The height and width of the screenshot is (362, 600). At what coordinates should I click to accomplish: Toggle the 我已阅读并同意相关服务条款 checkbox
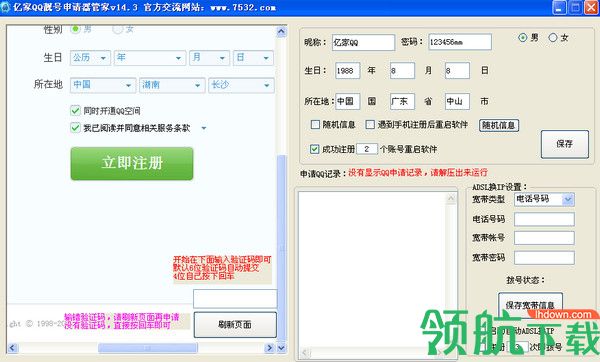(x=75, y=128)
